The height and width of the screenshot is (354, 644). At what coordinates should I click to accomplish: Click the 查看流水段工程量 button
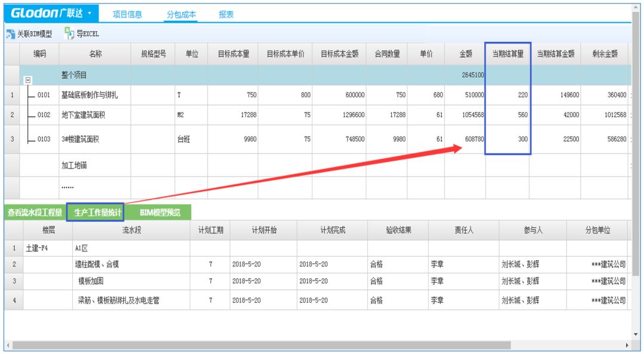35,213
